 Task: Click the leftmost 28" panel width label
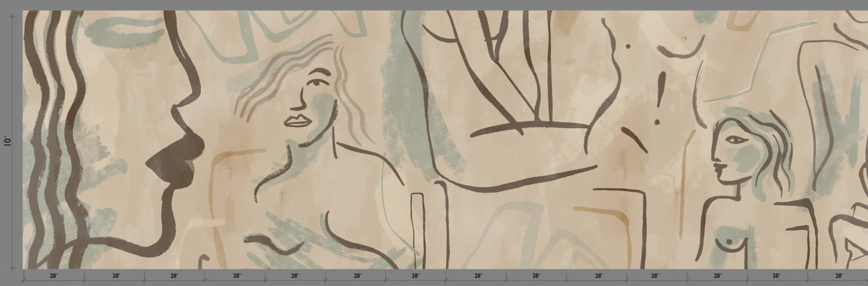pos(53,276)
